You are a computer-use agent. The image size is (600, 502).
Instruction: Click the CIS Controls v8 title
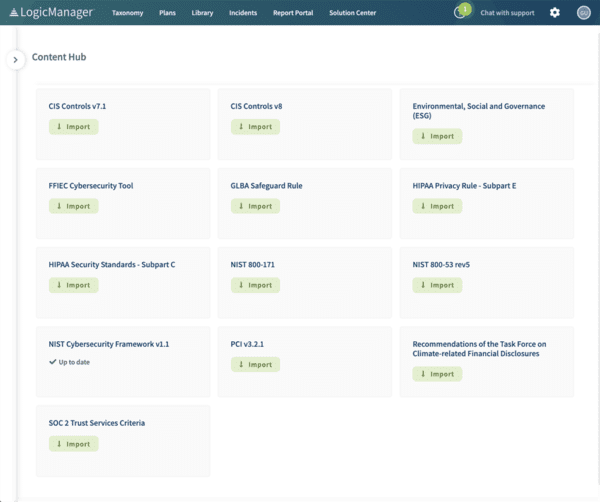(x=256, y=106)
